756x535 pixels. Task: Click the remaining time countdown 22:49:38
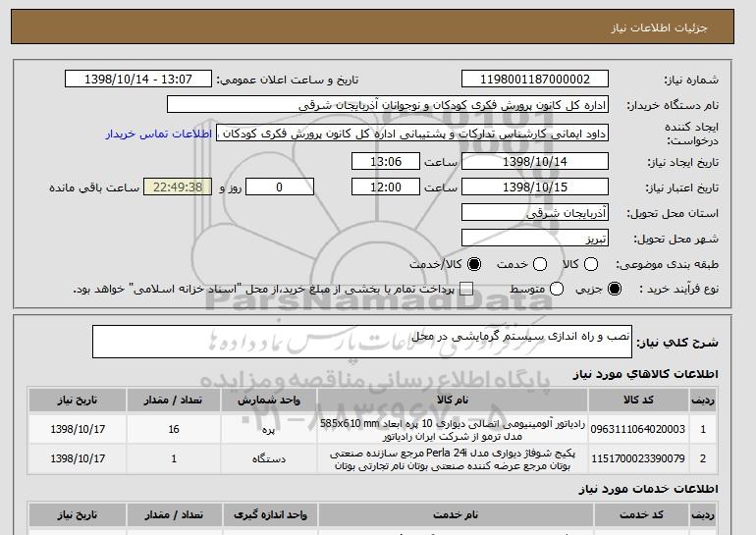pos(178,187)
